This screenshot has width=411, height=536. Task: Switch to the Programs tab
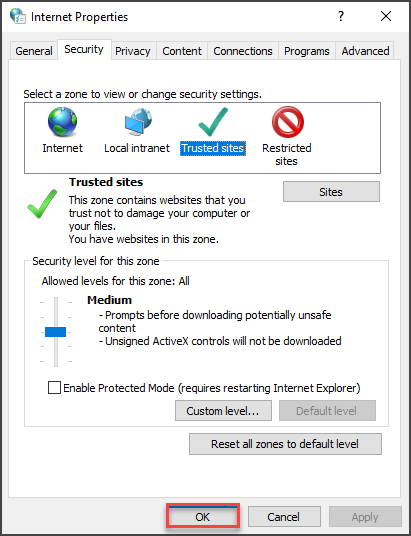pos(307,51)
